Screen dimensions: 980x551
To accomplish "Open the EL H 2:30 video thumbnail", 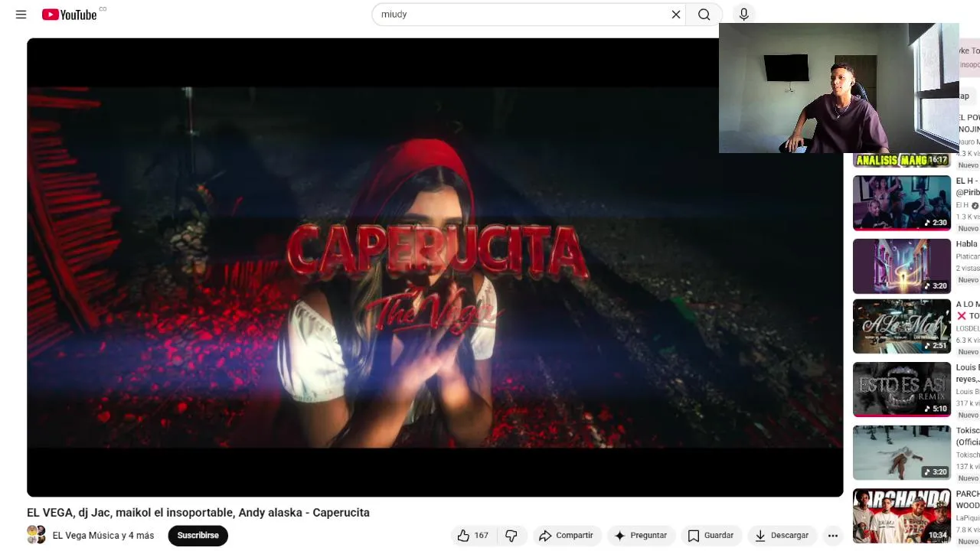I will [x=902, y=203].
